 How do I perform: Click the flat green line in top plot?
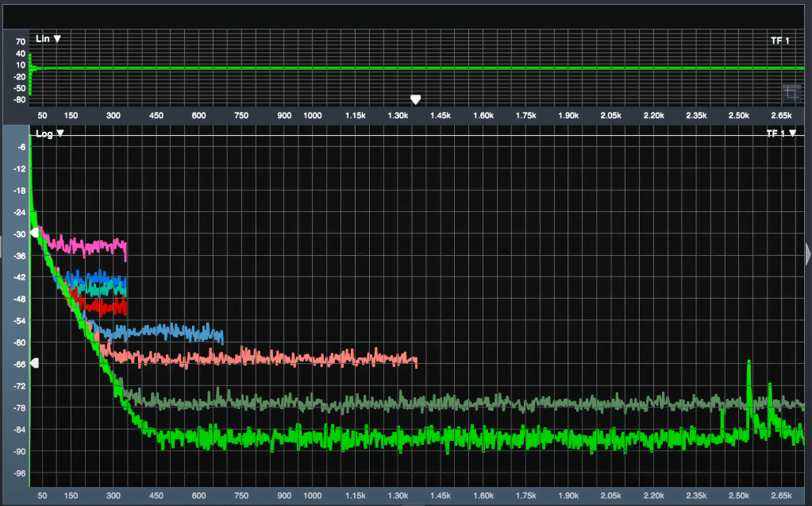coord(397,68)
